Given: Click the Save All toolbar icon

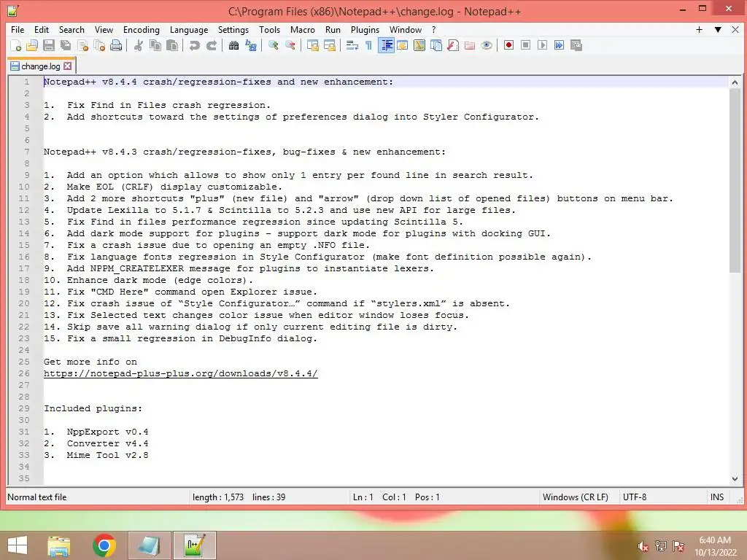Looking at the screenshot, I should point(65,46).
